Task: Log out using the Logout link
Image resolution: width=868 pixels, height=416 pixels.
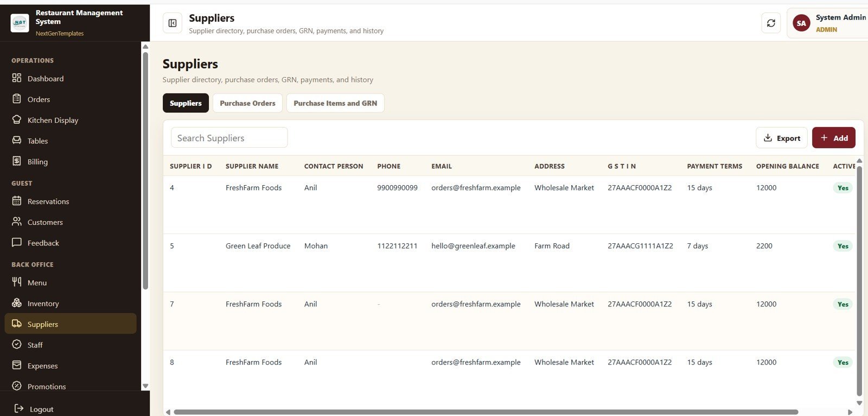Action: pyautogui.click(x=34, y=409)
